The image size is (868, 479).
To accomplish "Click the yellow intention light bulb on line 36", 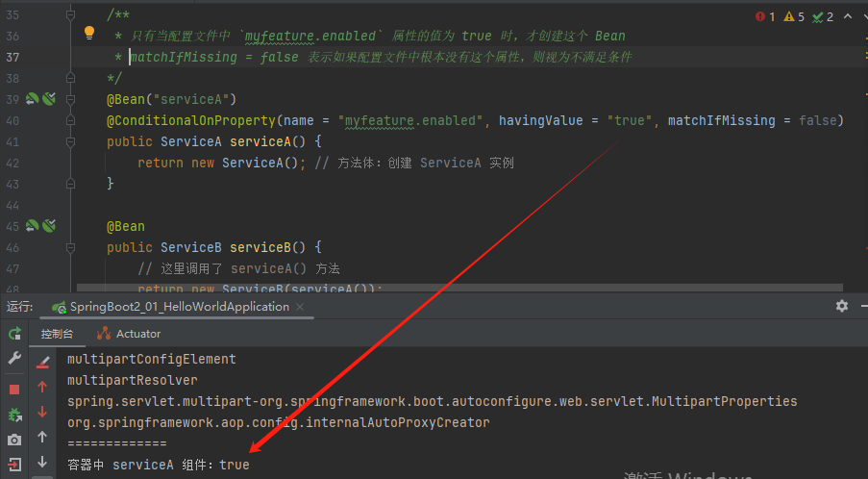I will [x=89, y=33].
